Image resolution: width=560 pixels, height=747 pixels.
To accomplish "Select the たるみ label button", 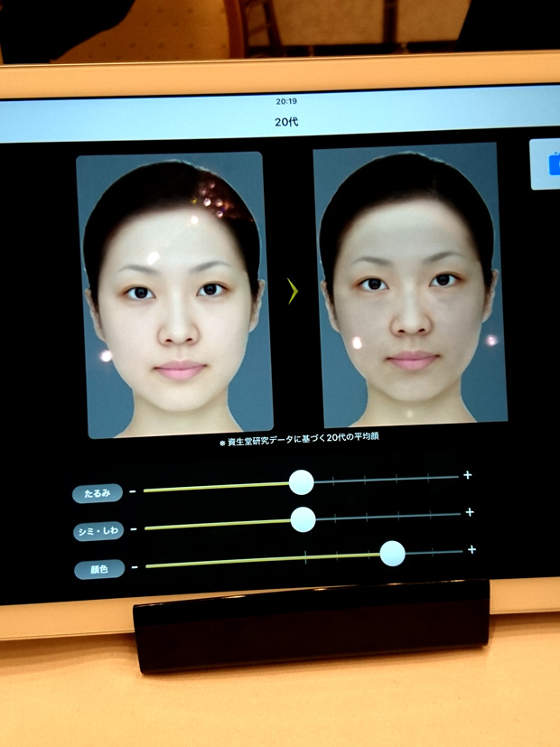I will coord(98,493).
